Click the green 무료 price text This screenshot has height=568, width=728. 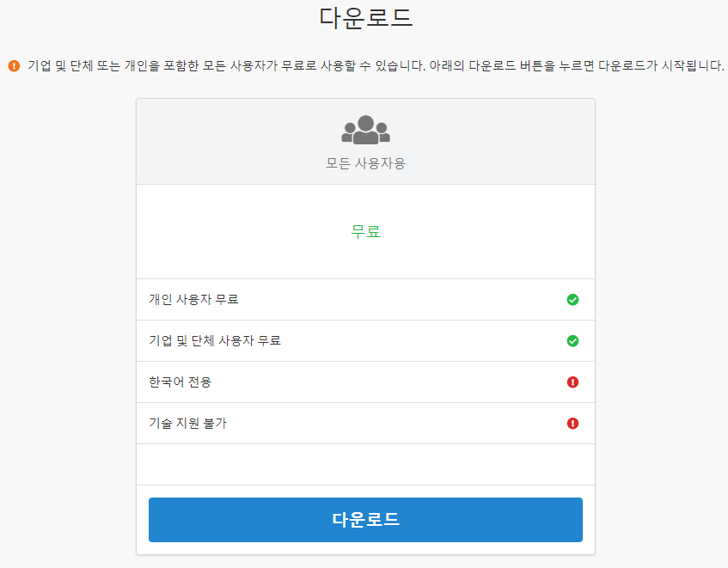[366, 231]
